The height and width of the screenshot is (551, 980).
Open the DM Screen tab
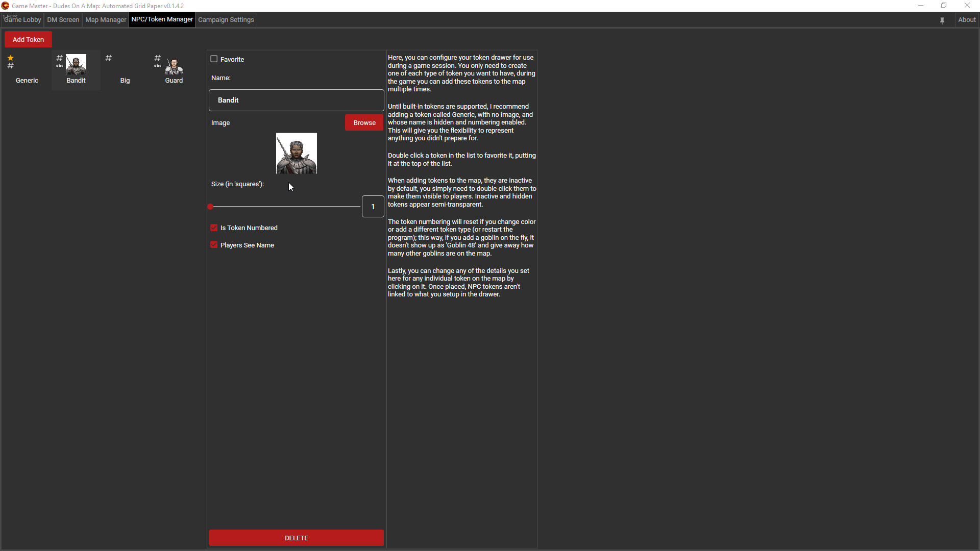point(63,19)
